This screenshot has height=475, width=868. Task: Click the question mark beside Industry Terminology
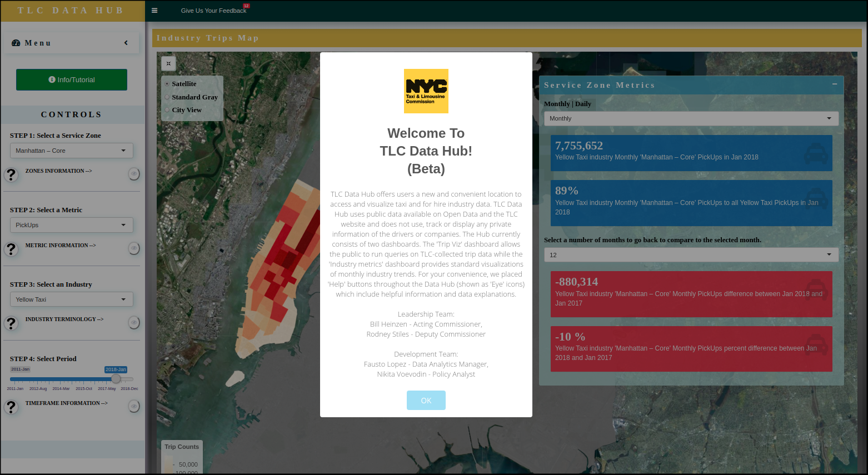pyautogui.click(x=11, y=323)
